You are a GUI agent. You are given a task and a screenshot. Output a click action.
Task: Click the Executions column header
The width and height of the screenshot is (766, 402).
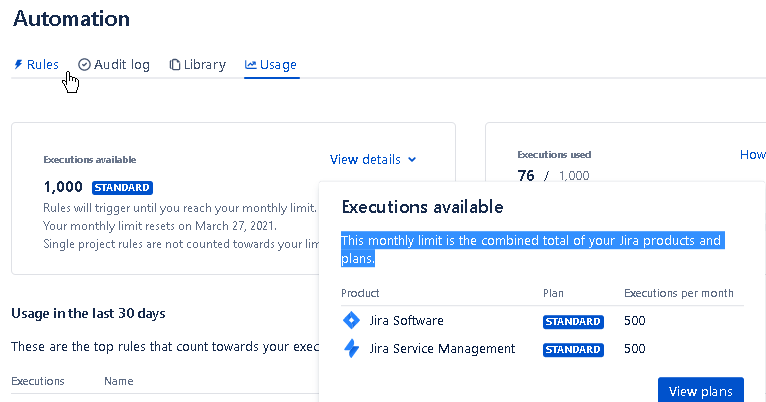(38, 381)
